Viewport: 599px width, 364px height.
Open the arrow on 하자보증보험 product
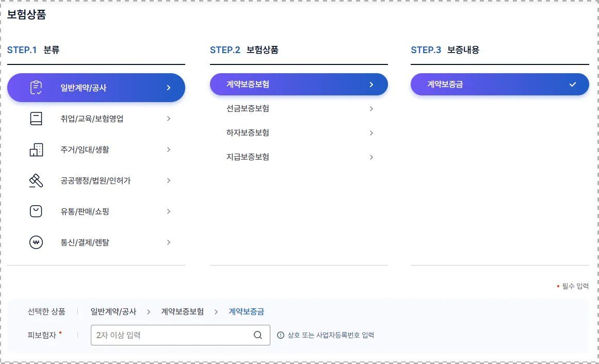(371, 133)
